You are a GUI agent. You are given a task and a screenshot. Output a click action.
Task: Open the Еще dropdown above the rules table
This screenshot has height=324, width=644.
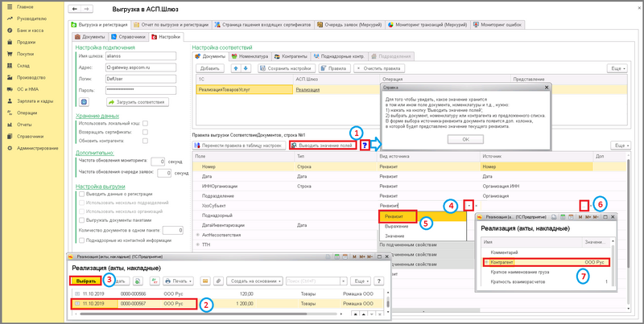(621, 146)
